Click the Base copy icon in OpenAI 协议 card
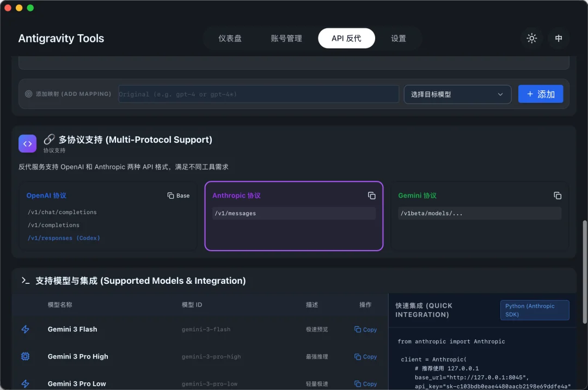The height and width of the screenshot is (390, 588). (x=169, y=195)
